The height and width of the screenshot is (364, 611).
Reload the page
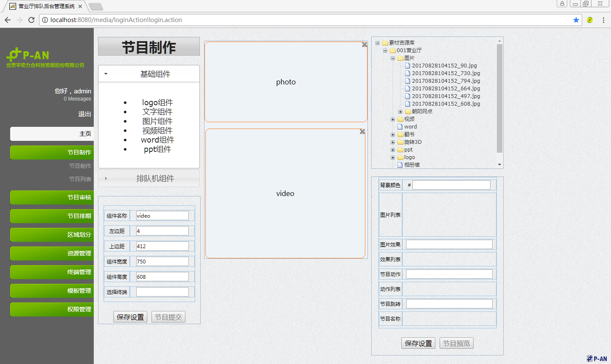click(31, 20)
